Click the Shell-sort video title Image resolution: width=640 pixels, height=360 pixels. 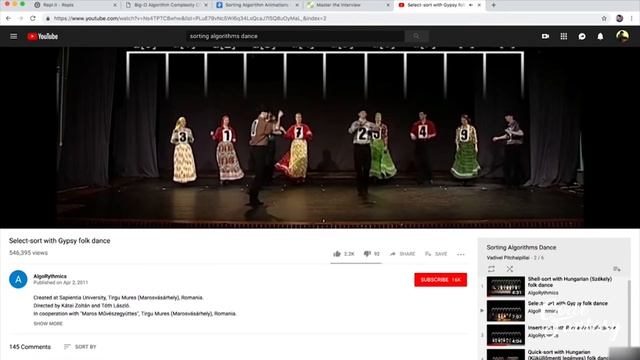point(570,282)
